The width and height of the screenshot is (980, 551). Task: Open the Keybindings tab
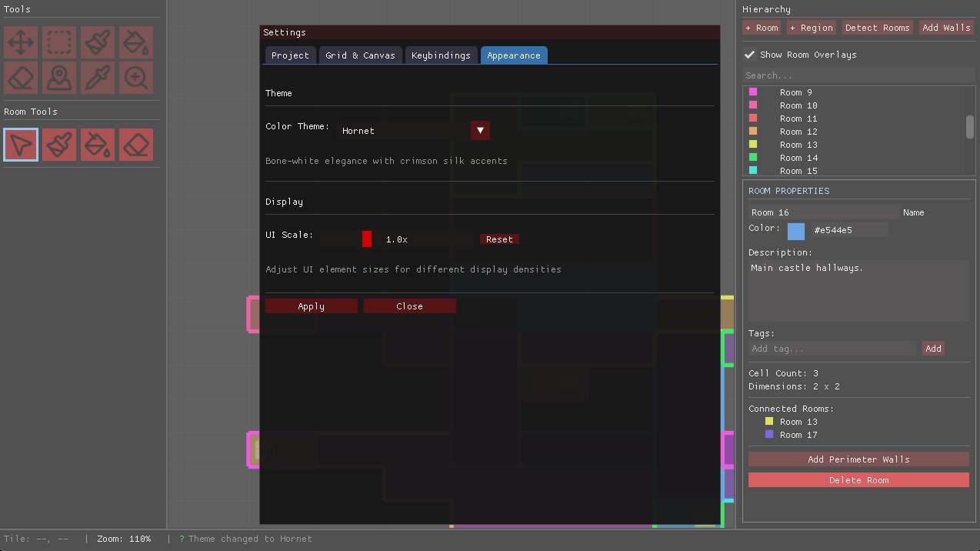pyautogui.click(x=441, y=55)
